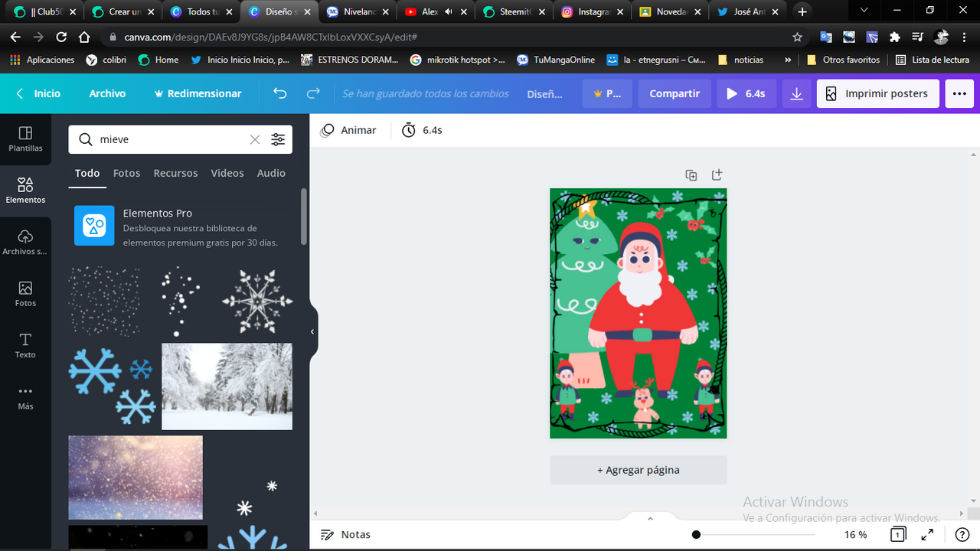The image size is (980, 551).
Task: Open the Más sidebar option
Action: click(x=25, y=397)
